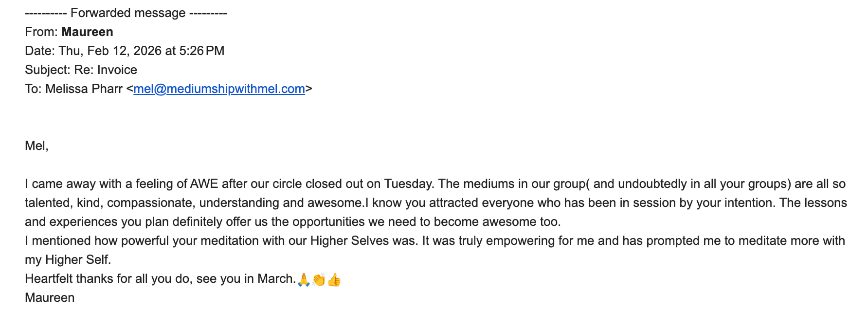Click the time 5:26 PM
868x314 pixels.
coord(201,51)
